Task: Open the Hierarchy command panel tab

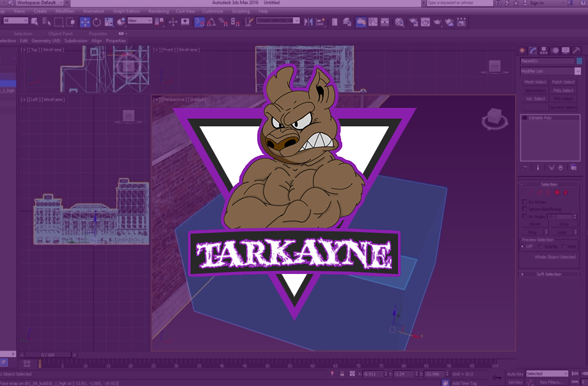Action: click(x=544, y=50)
